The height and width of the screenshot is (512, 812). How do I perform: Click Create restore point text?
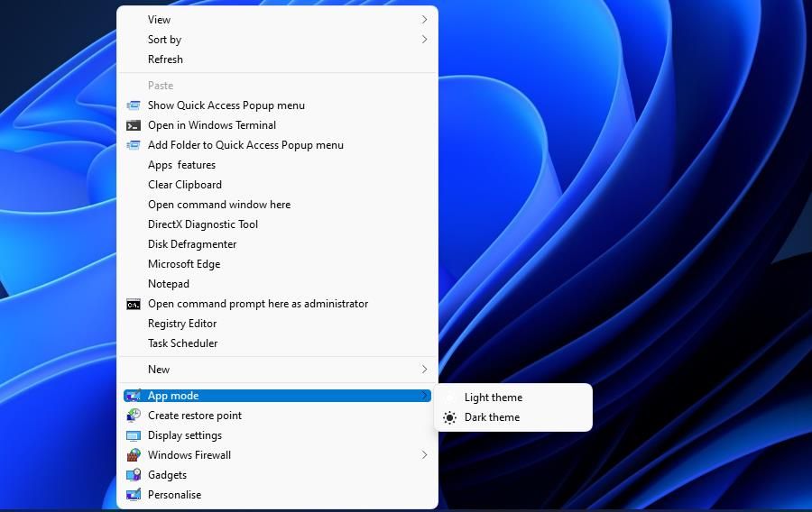(195, 416)
